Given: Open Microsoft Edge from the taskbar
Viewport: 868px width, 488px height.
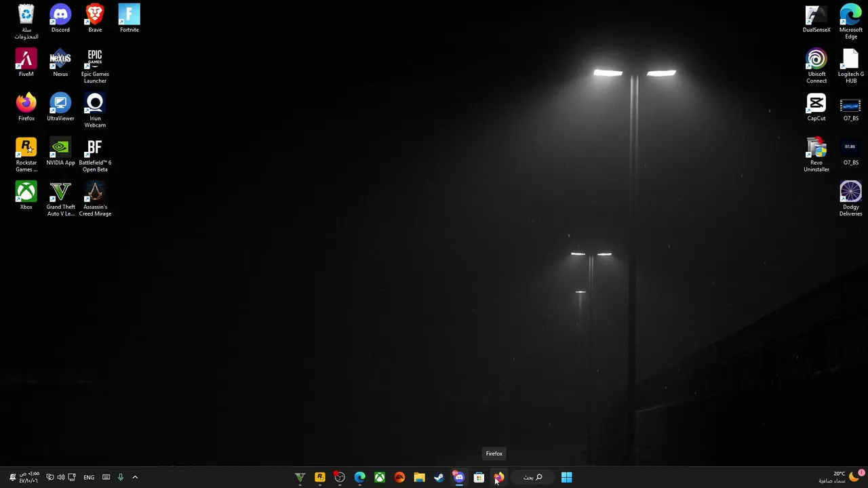Looking at the screenshot, I should point(359,477).
